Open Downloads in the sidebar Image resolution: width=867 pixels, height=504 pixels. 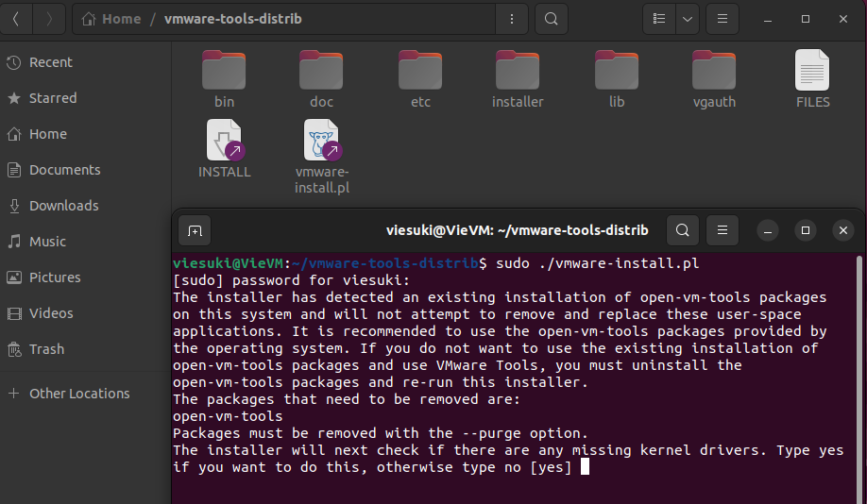pos(85,206)
